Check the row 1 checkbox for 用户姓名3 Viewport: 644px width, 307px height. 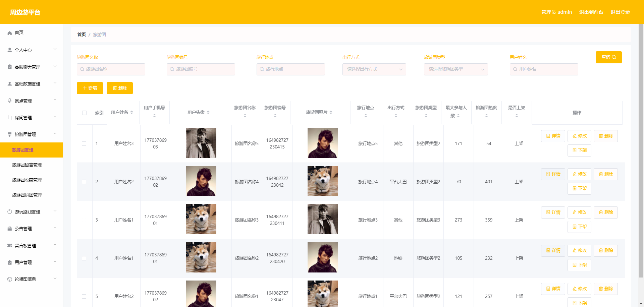pyautogui.click(x=84, y=144)
